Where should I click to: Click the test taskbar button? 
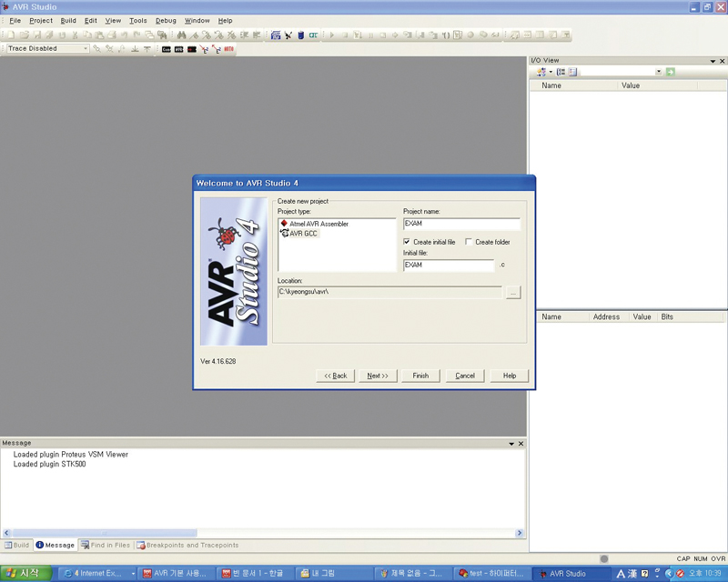(492, 573)
